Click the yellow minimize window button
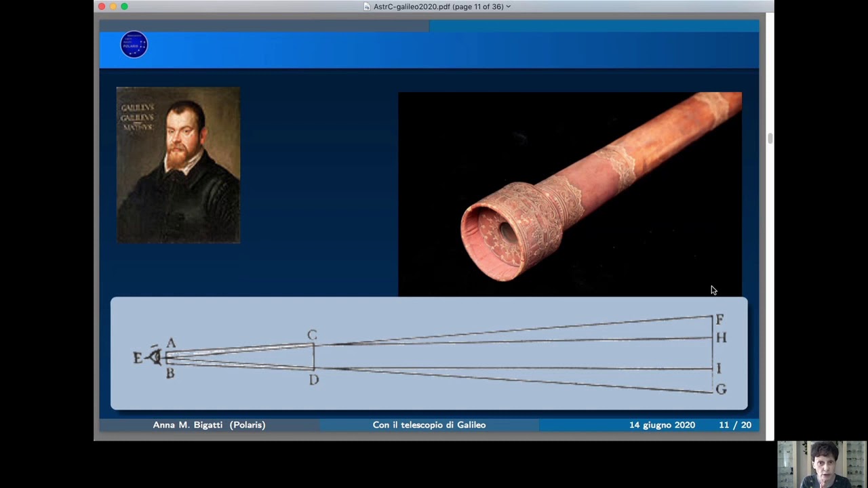 (113, 7)
